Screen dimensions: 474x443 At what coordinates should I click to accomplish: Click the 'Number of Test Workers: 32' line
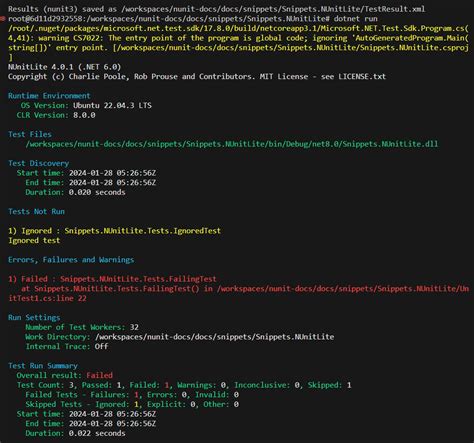pyautogui.click(x=82, y=327)
